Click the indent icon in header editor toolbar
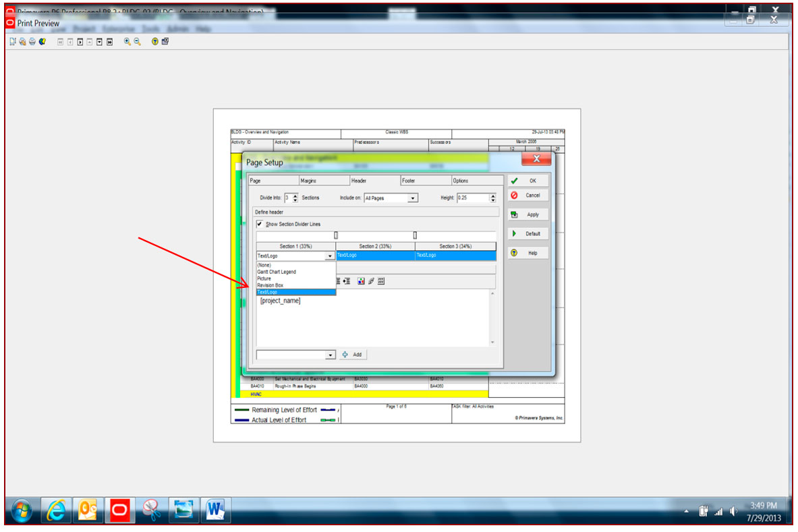The width and height of the screenshot is (798, 532). (x=347, y=281)
